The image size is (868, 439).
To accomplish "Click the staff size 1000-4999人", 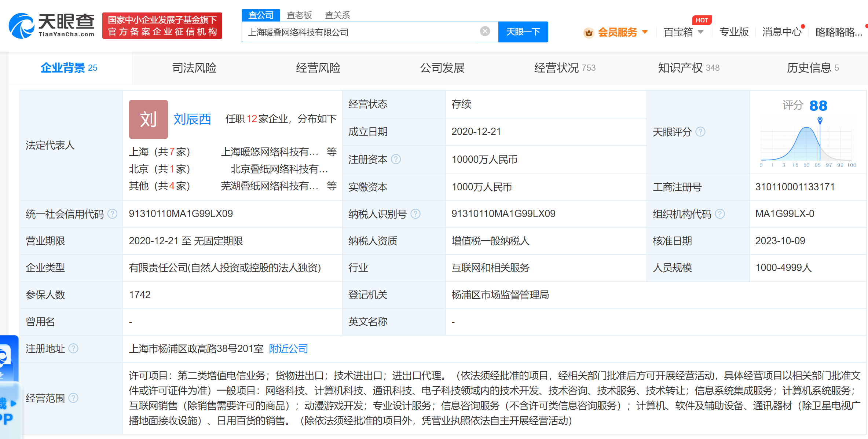I will coord(783,268).
